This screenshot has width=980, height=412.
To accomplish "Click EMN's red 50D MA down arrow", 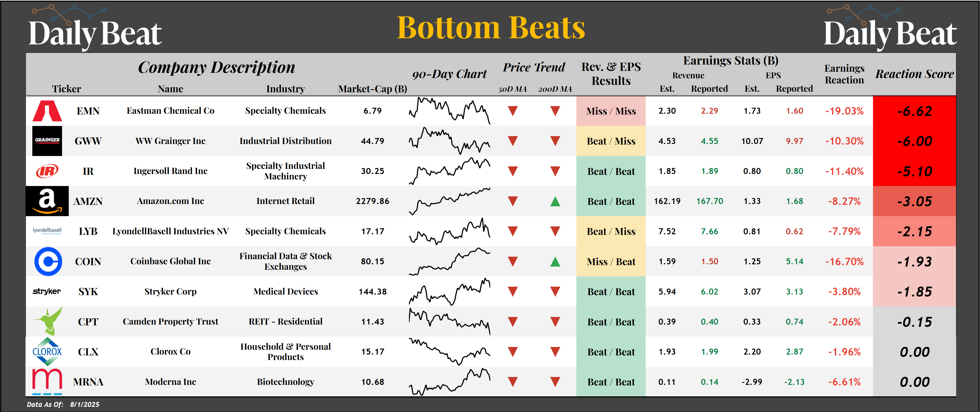I will [x=513, y=111].
